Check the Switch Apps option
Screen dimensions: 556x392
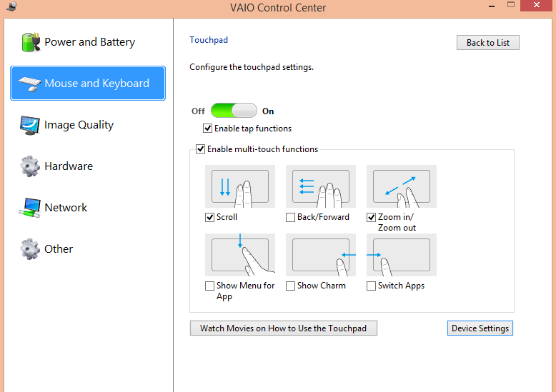(371, 286)
